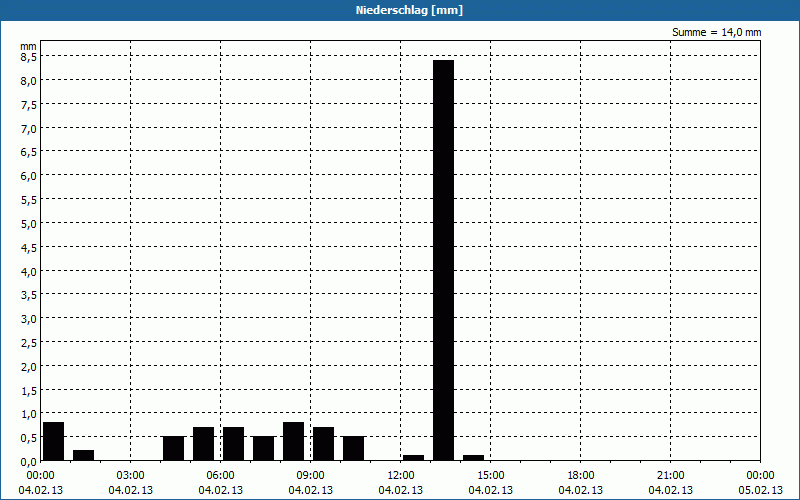Click the 1,5 y-axis label
800x500 pixels.
(x=29, y=390)
